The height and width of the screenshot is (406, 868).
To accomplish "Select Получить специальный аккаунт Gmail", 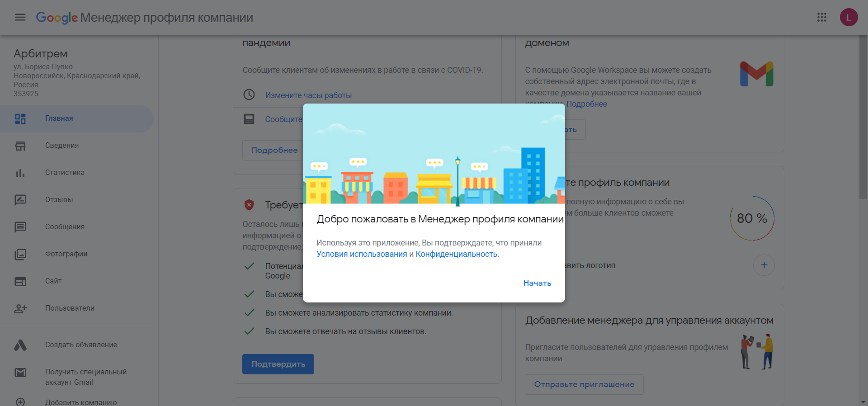I will pos(77,377).
